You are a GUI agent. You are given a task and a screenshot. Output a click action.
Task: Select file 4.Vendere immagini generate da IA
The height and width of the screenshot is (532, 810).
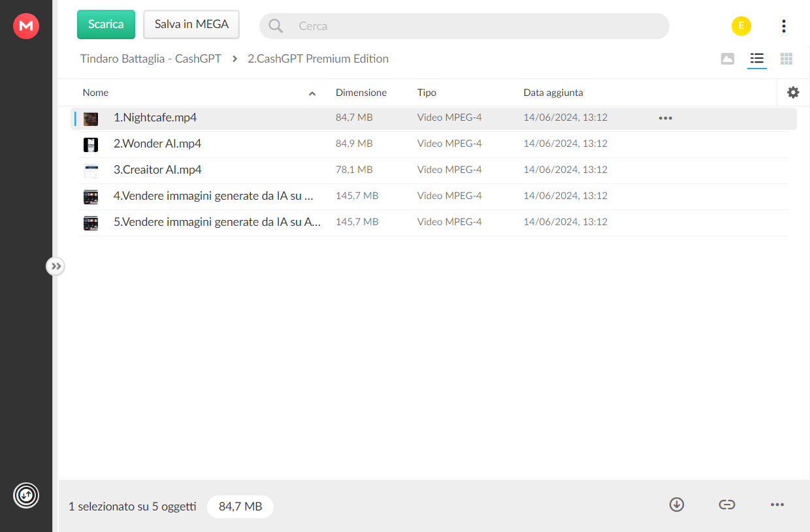point(214,196)
